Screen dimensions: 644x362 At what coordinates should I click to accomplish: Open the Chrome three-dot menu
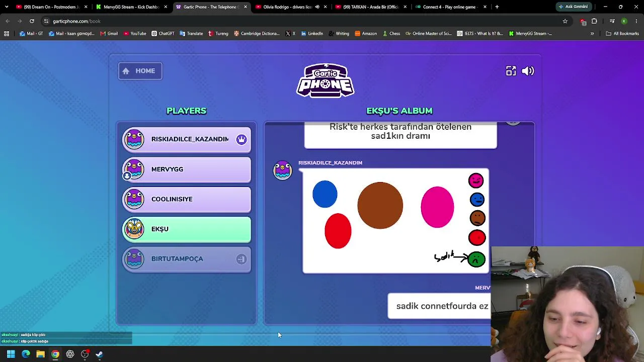pyautogui.click(x=636, y=21)
